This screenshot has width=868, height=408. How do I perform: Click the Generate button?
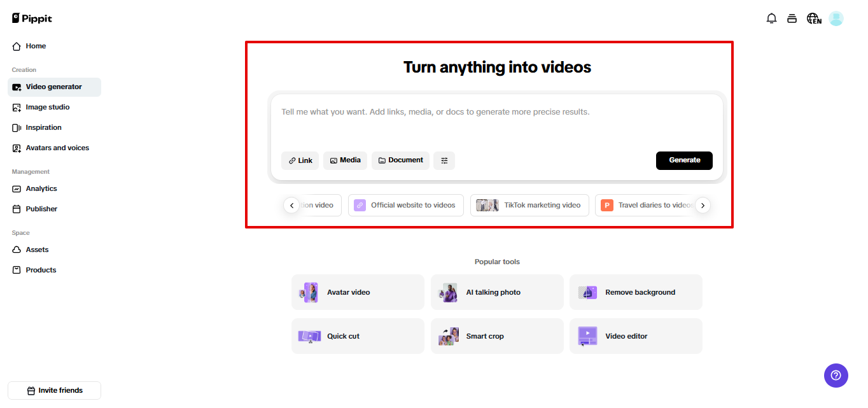pyautogui.click(x=684, y=160)
